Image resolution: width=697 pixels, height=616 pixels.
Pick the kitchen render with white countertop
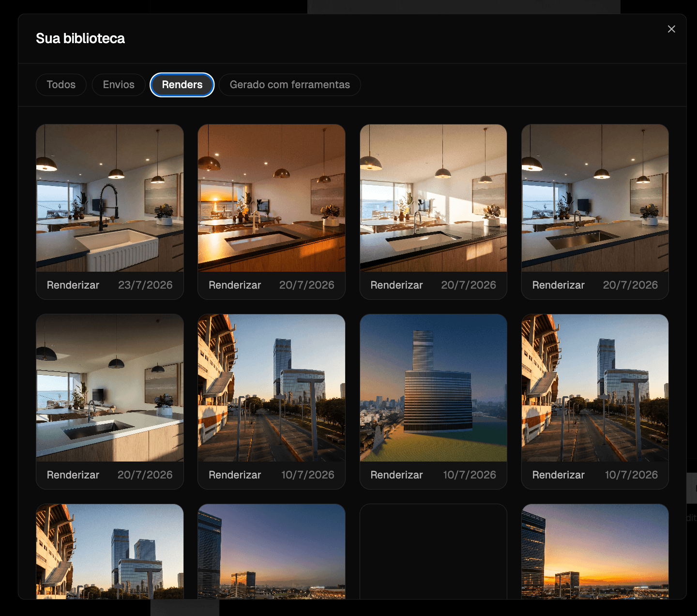(110, 388)
